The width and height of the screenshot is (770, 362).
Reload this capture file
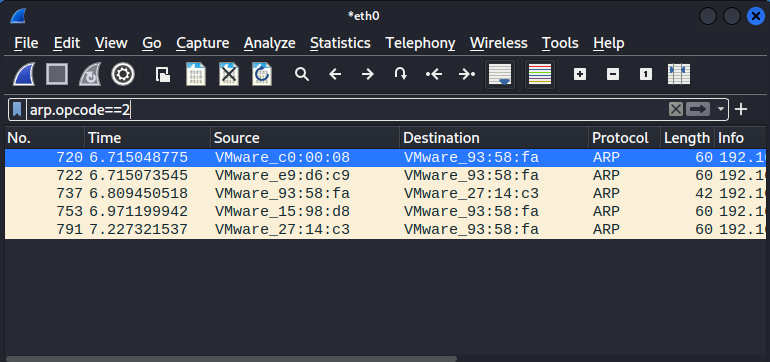coord(262,75)
